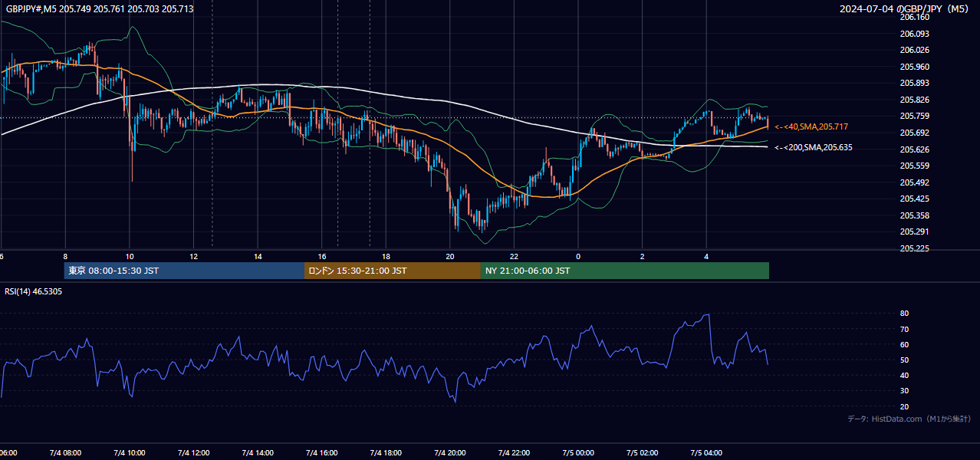Click the RSI axis level 40
Screen dimensions: 980x460
[x=905, y=376]
